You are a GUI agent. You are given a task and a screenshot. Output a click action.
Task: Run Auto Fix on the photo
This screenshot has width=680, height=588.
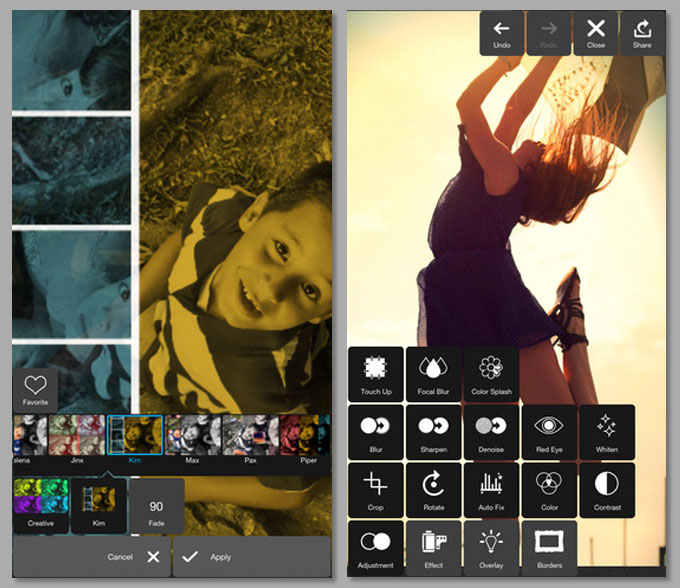[491, 490]
